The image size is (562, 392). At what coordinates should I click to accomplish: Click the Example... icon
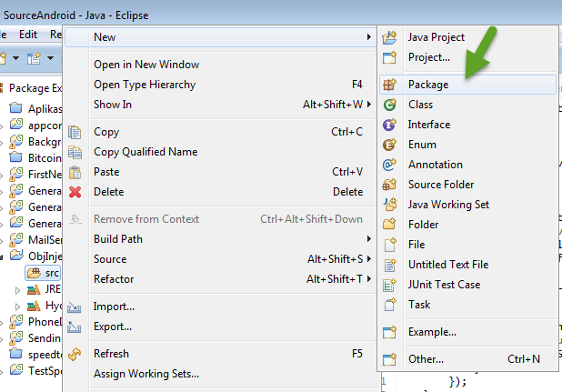pyautogui.click(x=389, y=332)
